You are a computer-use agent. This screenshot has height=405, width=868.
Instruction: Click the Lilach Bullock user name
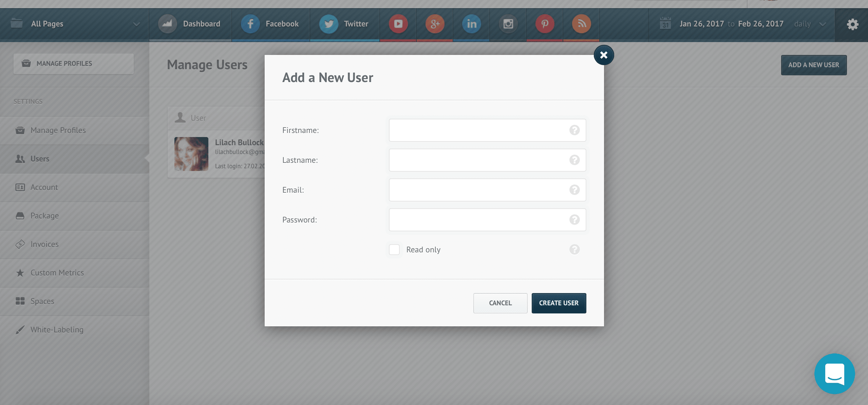239,142
